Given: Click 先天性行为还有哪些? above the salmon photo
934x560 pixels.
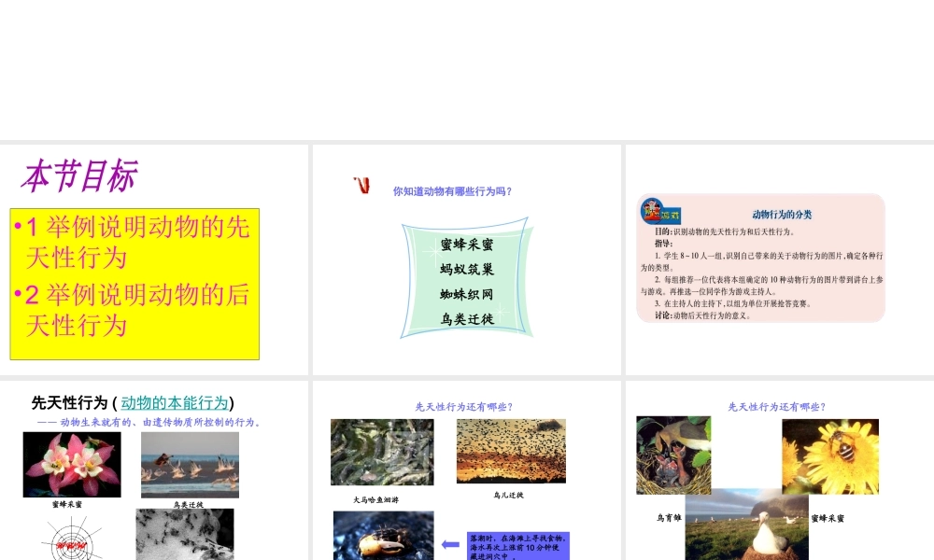Looking at the screenshot, I should click(x=464, y=407).
